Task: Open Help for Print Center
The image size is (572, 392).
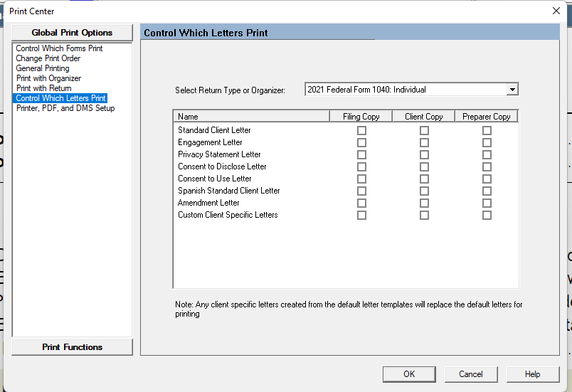Action: tap(532, 374)
